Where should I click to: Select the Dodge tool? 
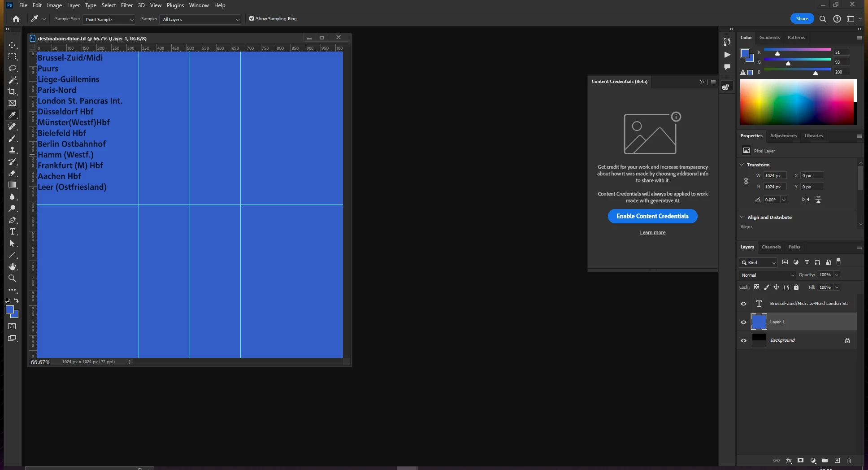(x=12, y=208)
